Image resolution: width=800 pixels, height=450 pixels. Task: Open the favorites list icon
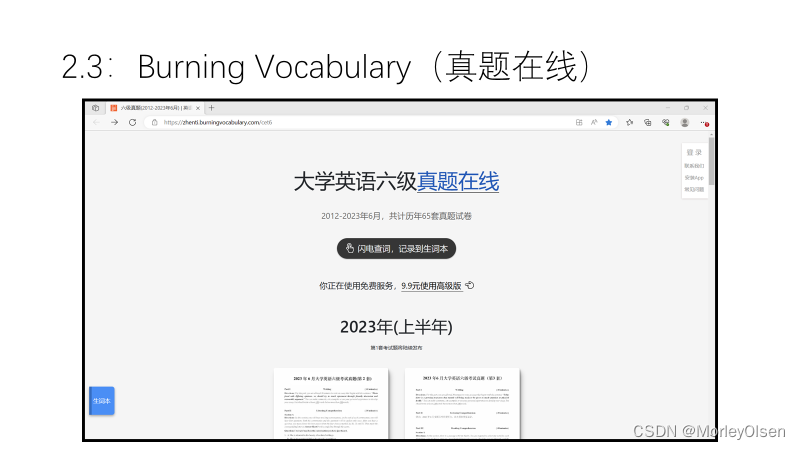630,122
